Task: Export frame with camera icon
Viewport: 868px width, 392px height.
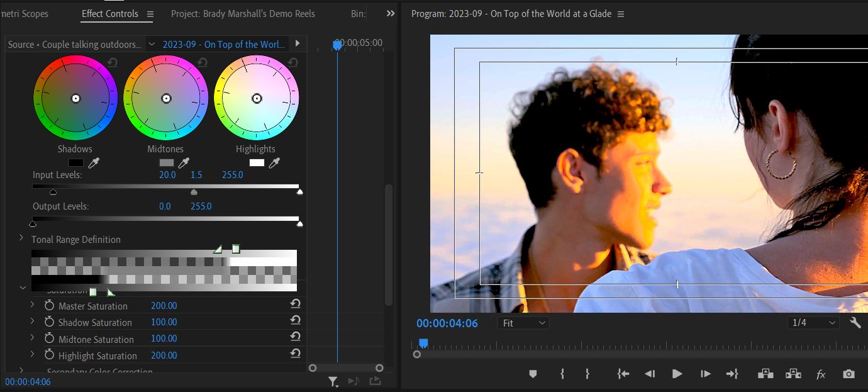Action: tap(849, 374)
